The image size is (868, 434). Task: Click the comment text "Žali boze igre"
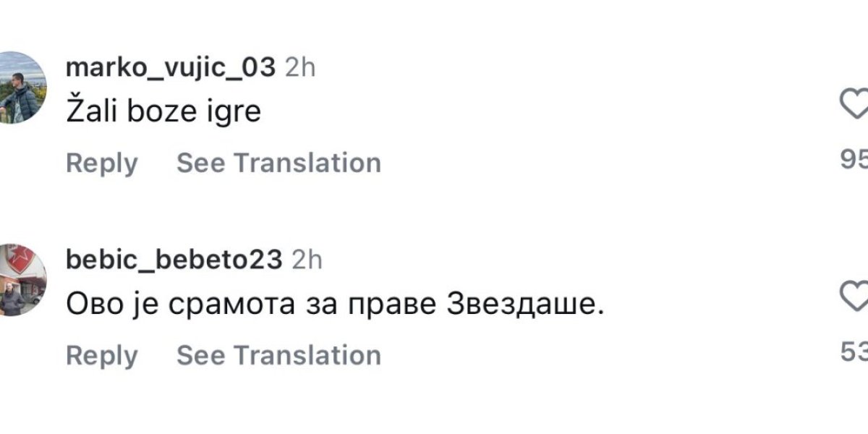pos(163,112)
